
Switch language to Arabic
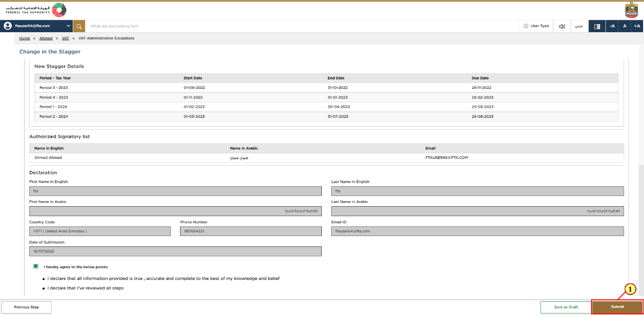pos(579,26)
